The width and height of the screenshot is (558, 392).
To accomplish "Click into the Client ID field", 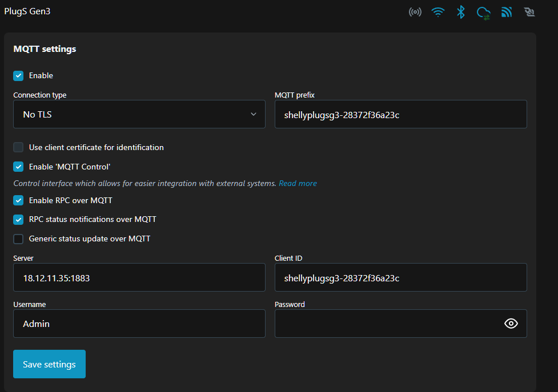I will [x=401, y=277].
